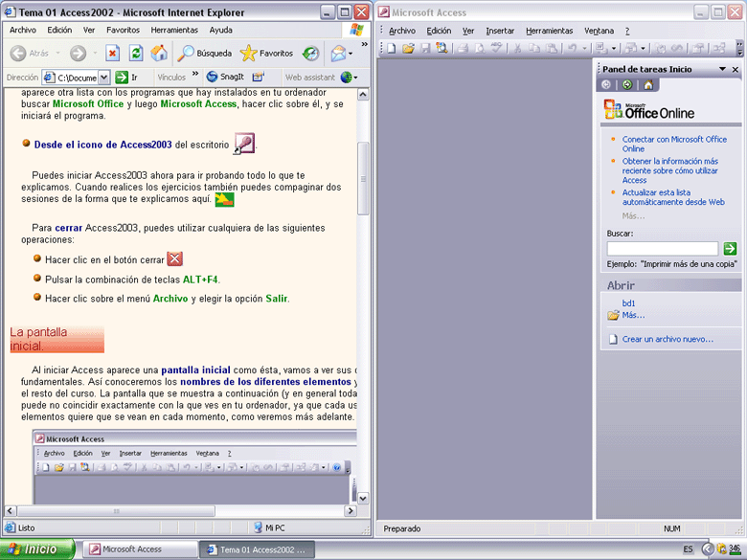Click the Buscar text field in task pane
This screenshot has height=560, width=747.
tap(663, 248)
